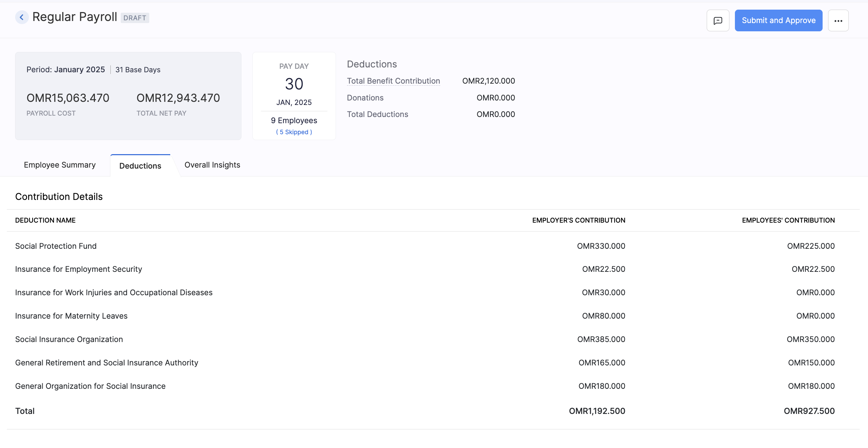Switch to the Employee Summary tab

tap(59, 165)
